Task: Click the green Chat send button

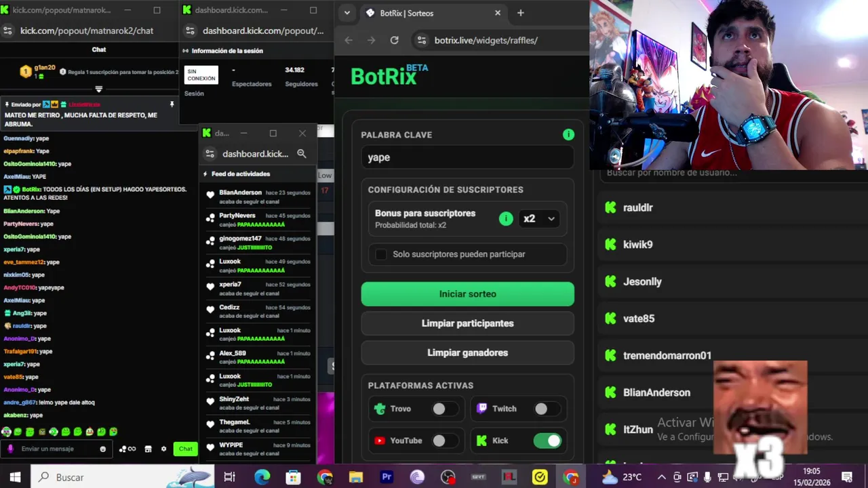Action: [x=185, y=449]
